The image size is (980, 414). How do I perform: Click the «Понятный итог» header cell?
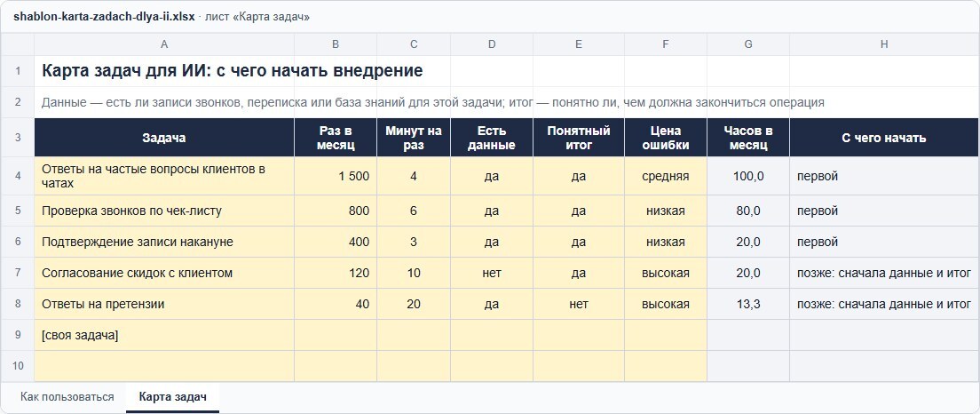[579, 138]
